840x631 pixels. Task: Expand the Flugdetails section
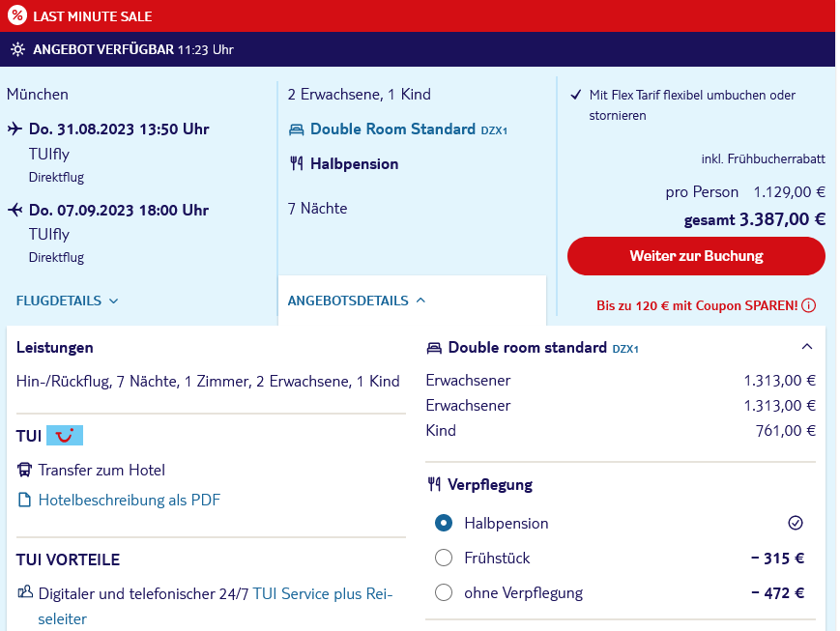point(67,301)
